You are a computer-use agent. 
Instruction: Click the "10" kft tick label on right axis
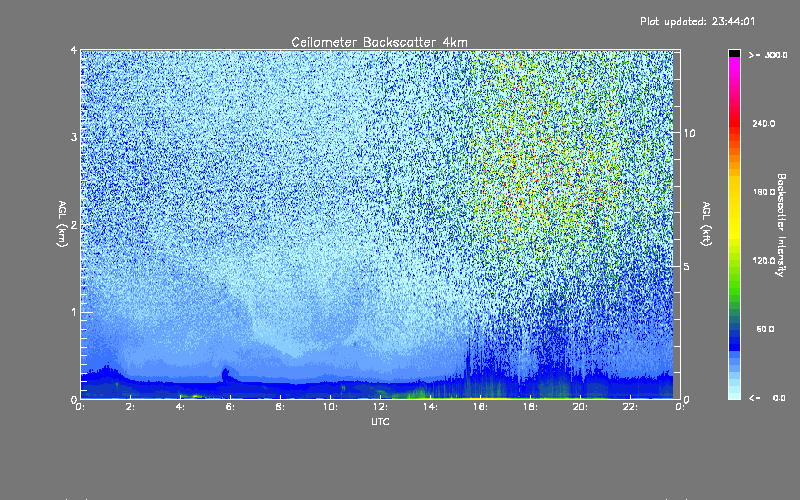click(x=689, y=133)
